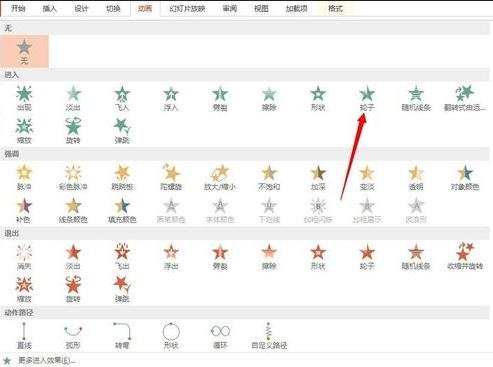493x367 pixels.
Task: Open 更多进入效果(E)... menu entry
Action: tap(39, 361)
